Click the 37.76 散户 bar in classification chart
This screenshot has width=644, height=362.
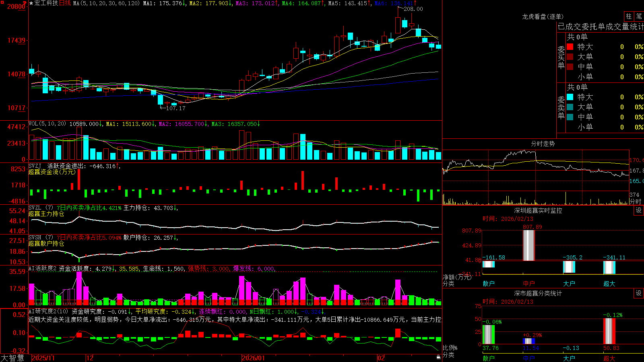pos(489,334)
